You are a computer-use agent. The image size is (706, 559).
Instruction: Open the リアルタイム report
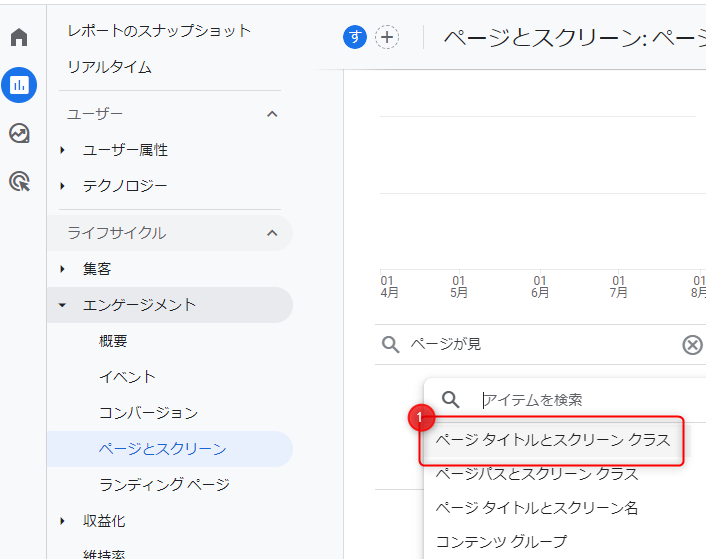pyautogui.click(x=109, y=67)
